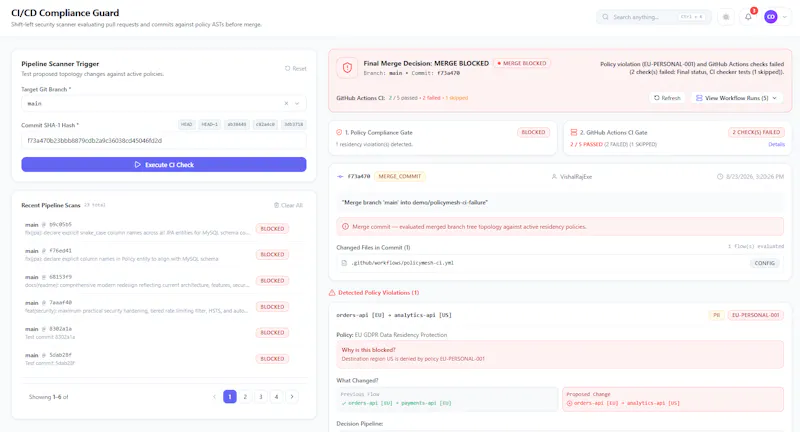The height and width of the screenshot is (432, 800).
Task: Click the 'Why is this blocked?' explanation panel
Action: click(x=560, y=354)
